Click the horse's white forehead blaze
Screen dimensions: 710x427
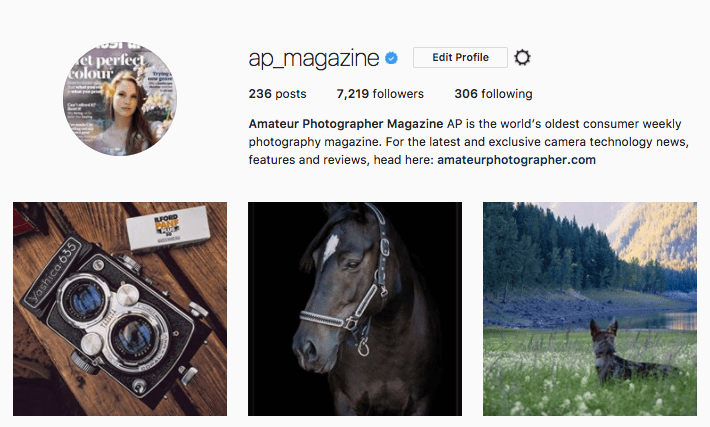tap(331, 247)
